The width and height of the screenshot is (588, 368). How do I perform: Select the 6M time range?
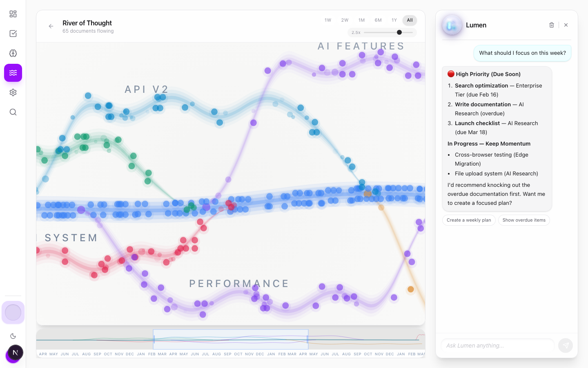tap(378, 20)
